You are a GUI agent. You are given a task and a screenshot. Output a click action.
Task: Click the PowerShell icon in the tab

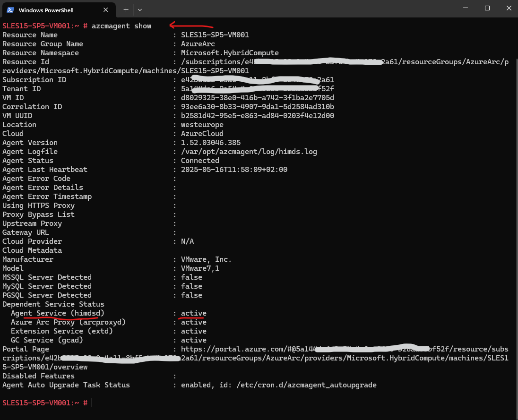click(x=10, y=10)
